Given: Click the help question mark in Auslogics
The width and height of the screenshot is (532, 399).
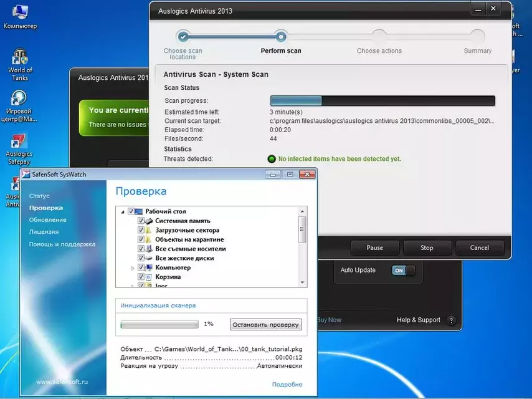Looking at the screenshot, I should [451, 320].
